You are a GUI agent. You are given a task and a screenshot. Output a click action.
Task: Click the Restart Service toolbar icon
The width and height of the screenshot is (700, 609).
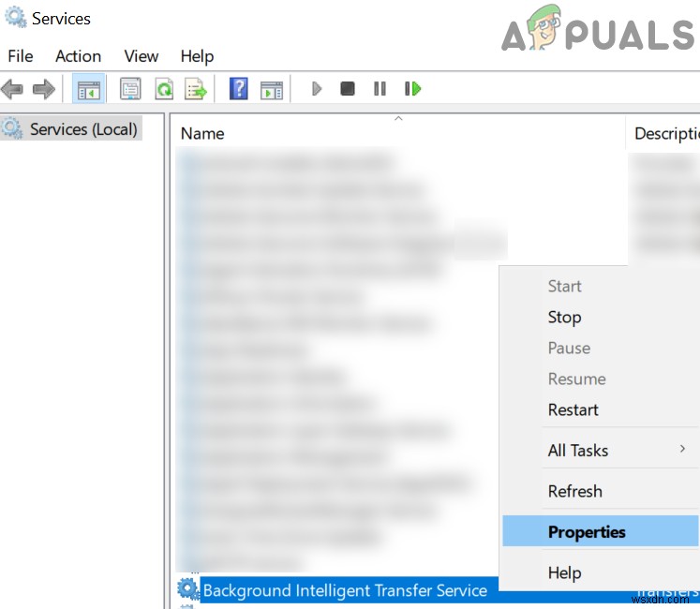pos(412,88)
